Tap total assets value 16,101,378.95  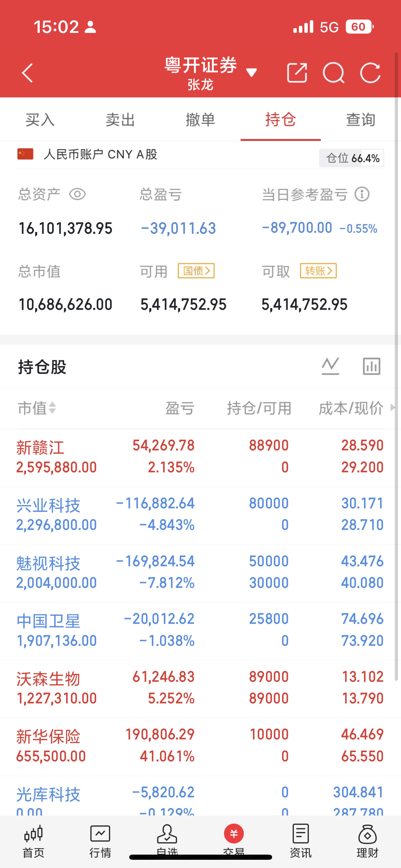point(65,228)
